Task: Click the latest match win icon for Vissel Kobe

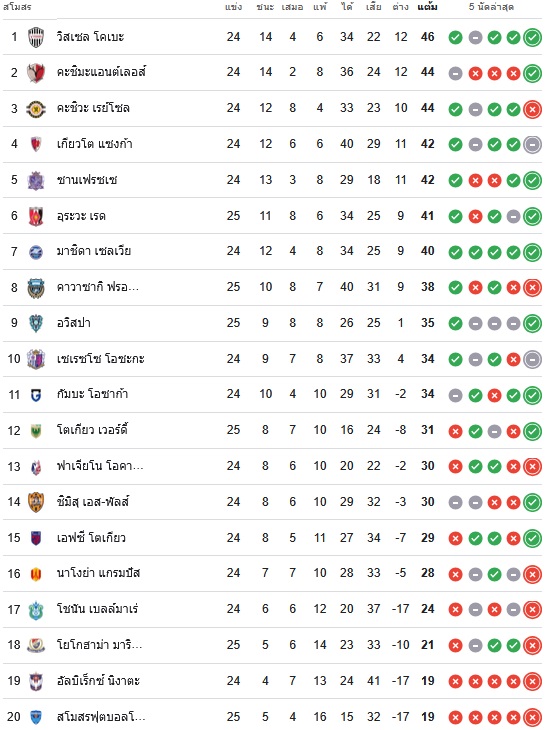Action: click(x=532, y=37)
